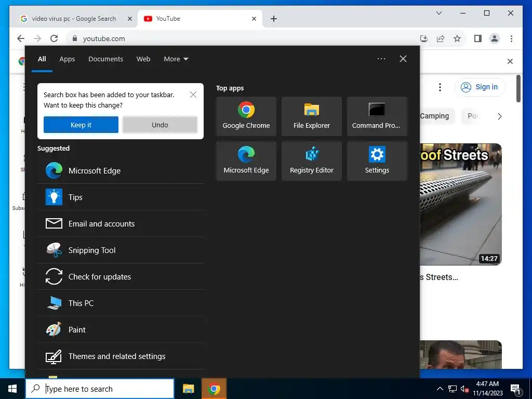Switch to Chrome on the taskbar
Image resolution: width=532 pixels, height=399 pixels.
click(214, 389)
